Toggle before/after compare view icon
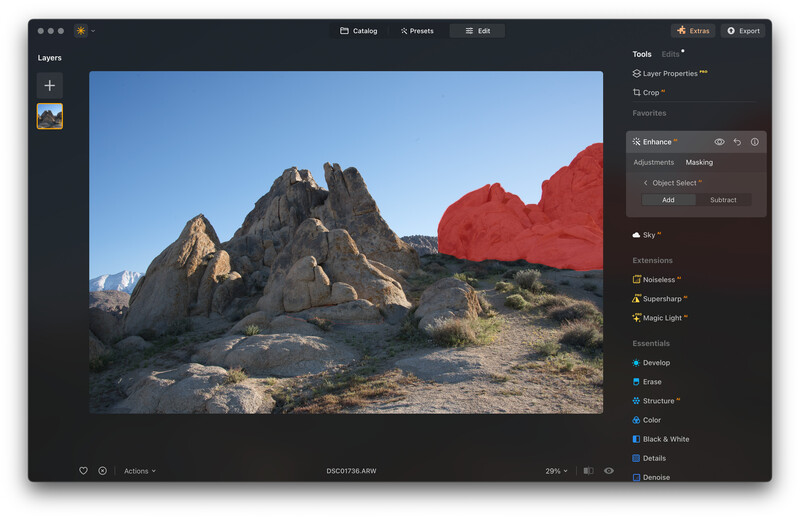Screen dimensions: 800x519 (588, 471)
